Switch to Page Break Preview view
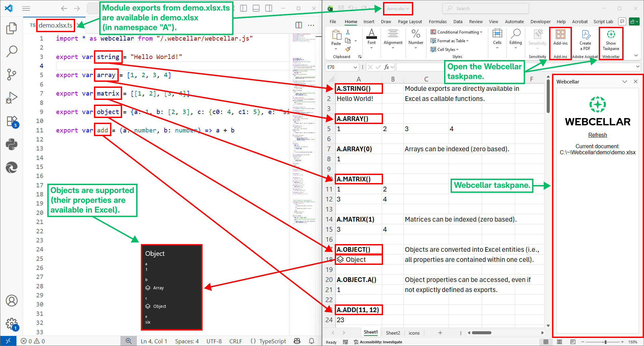 [x=573, y=342]
